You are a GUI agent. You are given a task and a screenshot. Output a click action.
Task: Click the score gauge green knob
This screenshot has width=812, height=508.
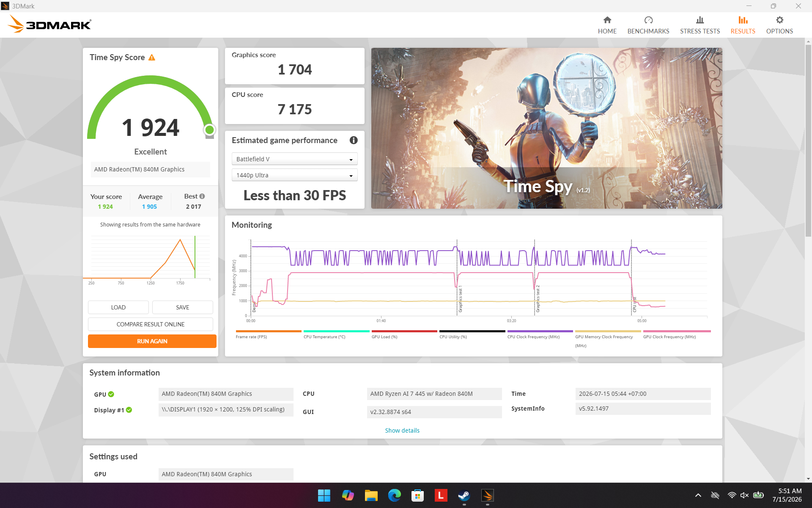209,130
